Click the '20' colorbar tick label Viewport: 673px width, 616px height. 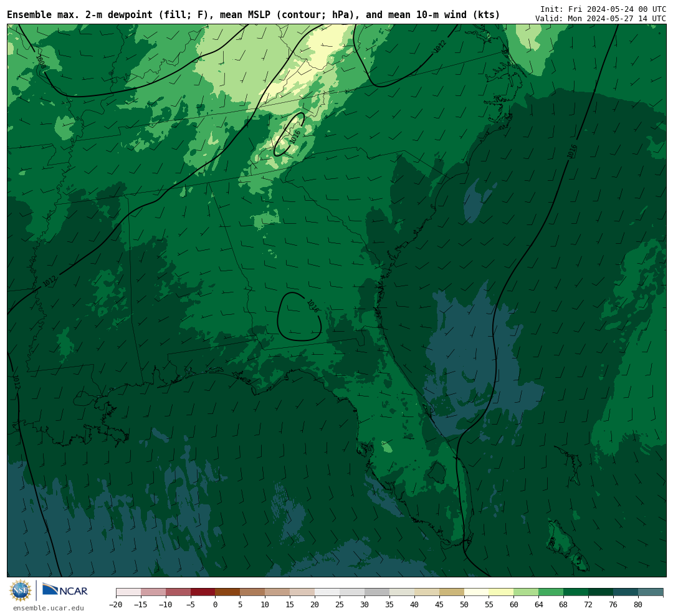(315, 605)
